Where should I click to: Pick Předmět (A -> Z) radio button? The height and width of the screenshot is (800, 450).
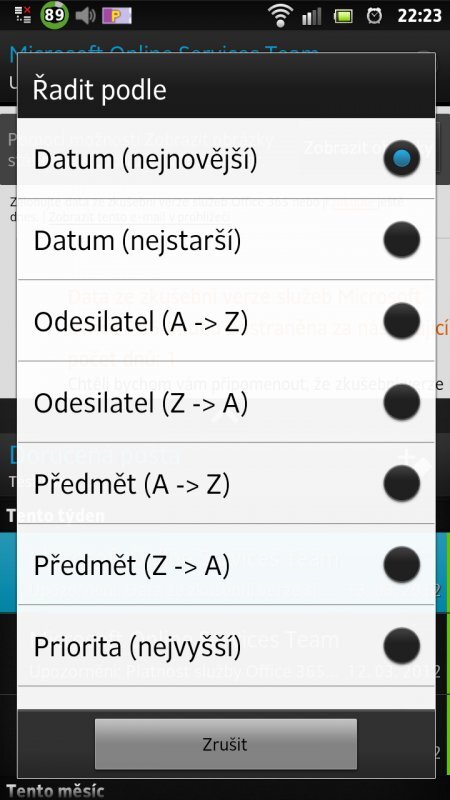click(x=402, y=483)
